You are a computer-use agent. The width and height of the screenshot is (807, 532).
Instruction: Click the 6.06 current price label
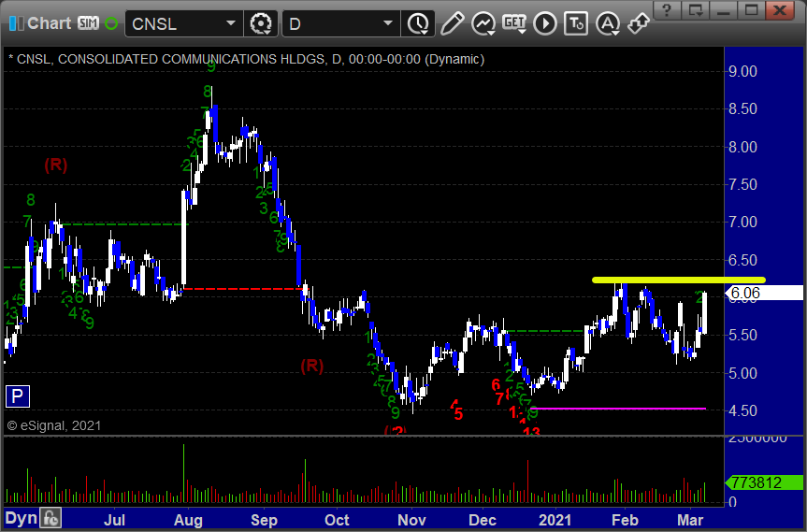764,293
